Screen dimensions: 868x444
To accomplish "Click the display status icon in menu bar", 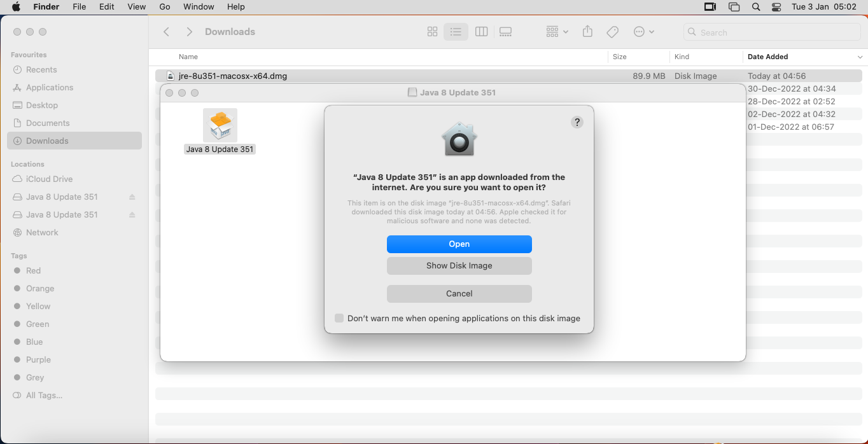I will (710, 7).
